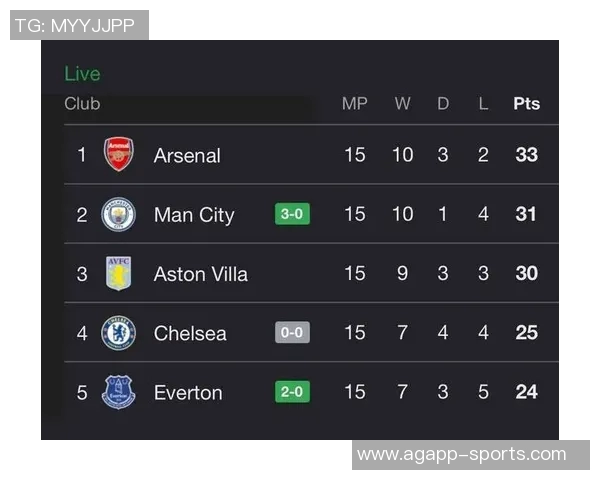Click the Chelsea club crest

click(x=118, y=333)
